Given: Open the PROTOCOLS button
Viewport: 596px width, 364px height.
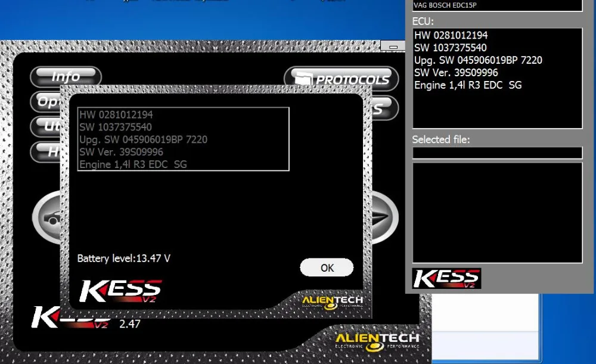Looking at the screenshot, I should point(341,79).
